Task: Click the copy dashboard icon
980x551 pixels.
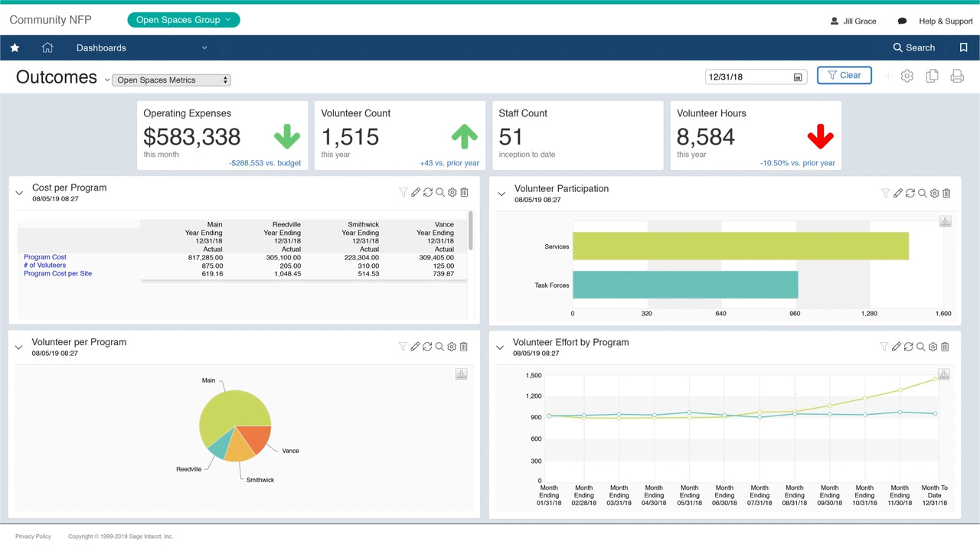Action: coord(932,76)
